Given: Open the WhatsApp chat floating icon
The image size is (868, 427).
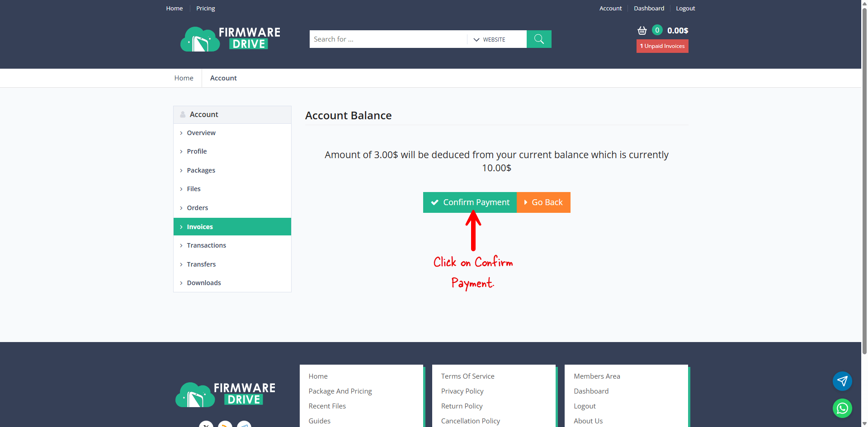Looking at the screenshot, I should (842, 408).
